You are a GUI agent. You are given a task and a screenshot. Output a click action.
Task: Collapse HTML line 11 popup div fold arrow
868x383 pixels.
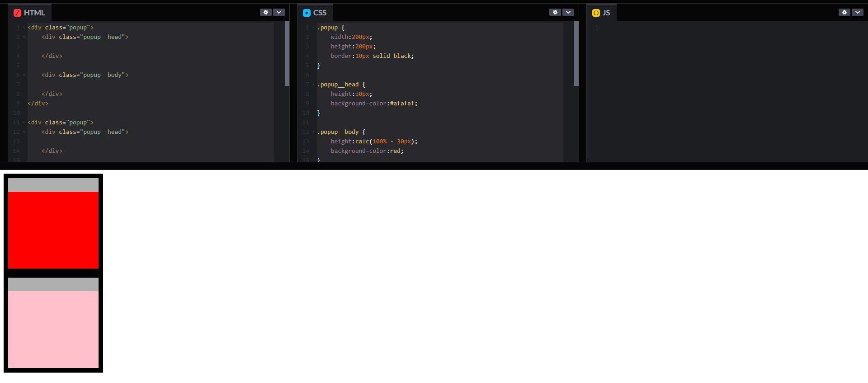(24, 123)
